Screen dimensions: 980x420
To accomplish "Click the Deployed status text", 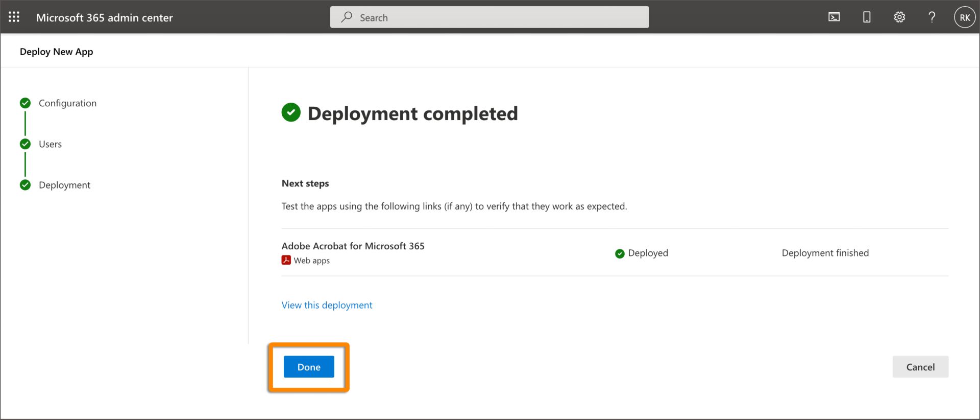I will 648,253.
